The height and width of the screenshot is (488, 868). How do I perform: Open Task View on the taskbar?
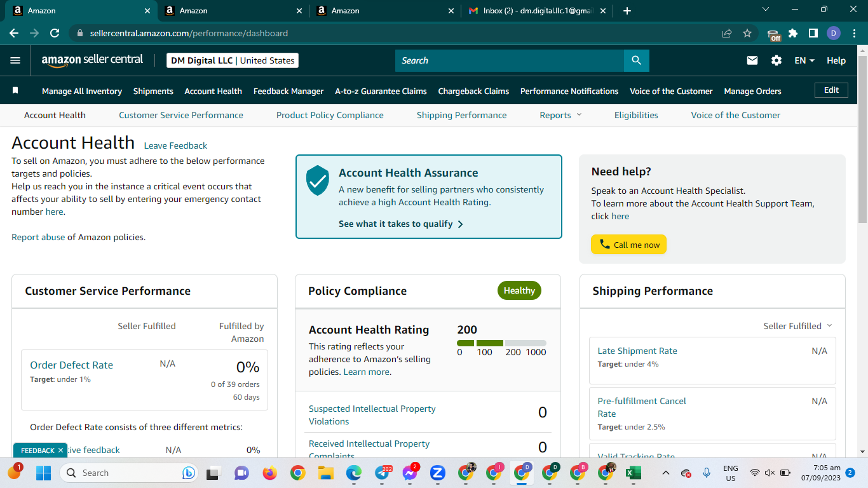213,473
